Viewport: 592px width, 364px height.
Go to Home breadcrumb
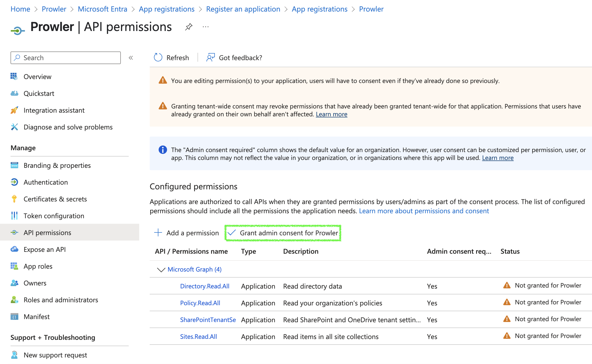(x=20, y=9)
